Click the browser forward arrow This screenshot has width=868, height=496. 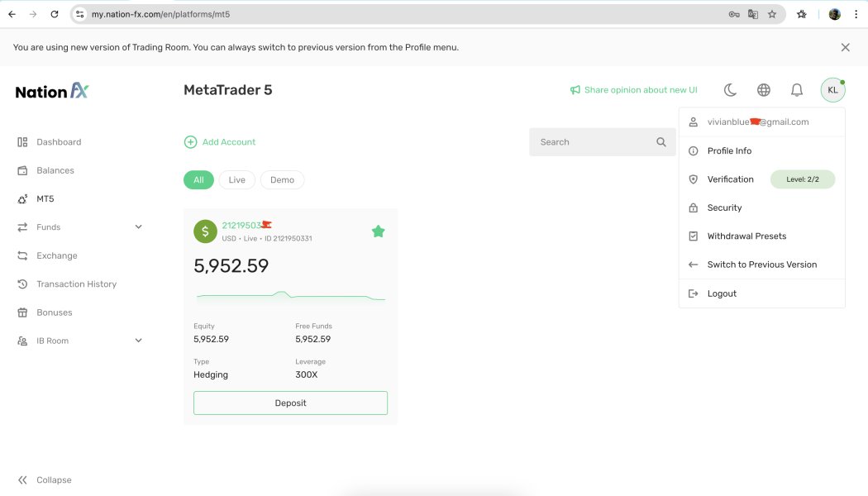point(33,14)
